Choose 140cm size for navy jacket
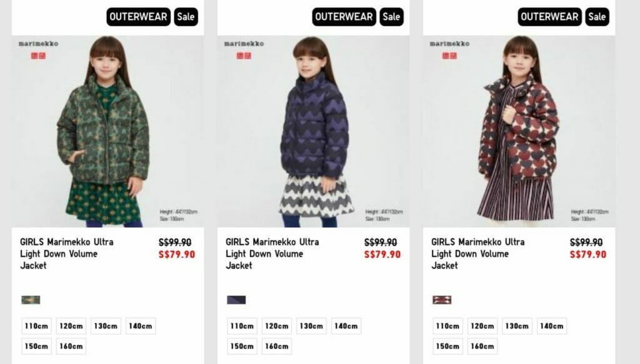Screen dimensions: 640x364 point(346,326)
